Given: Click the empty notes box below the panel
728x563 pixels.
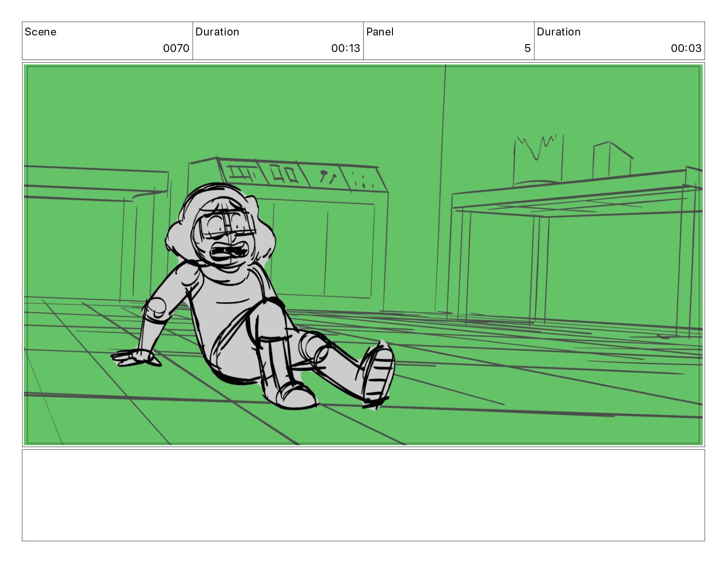Looking at the screenshot, I should 364,495.
